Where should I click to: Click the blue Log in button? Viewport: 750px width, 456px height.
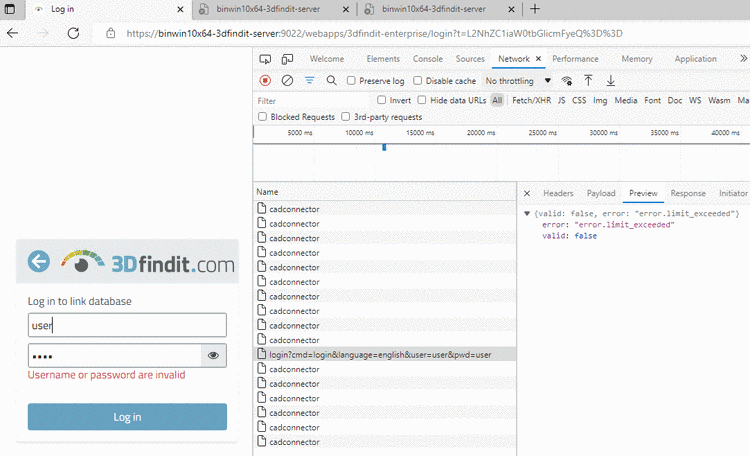(x=127, y=417)
